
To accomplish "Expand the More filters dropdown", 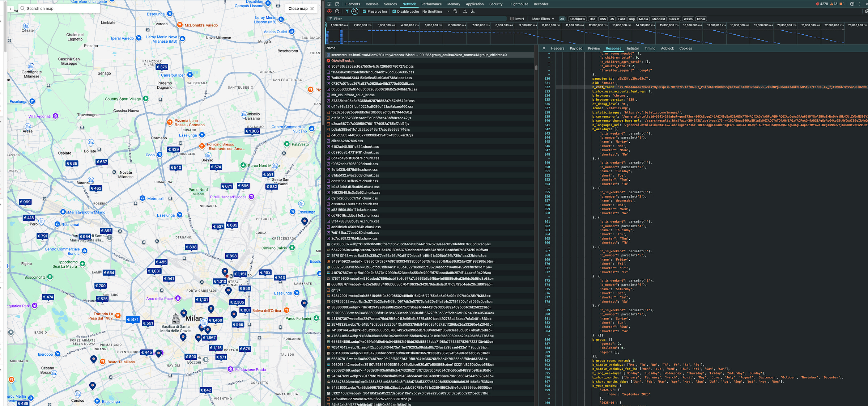I will [542, 19].
